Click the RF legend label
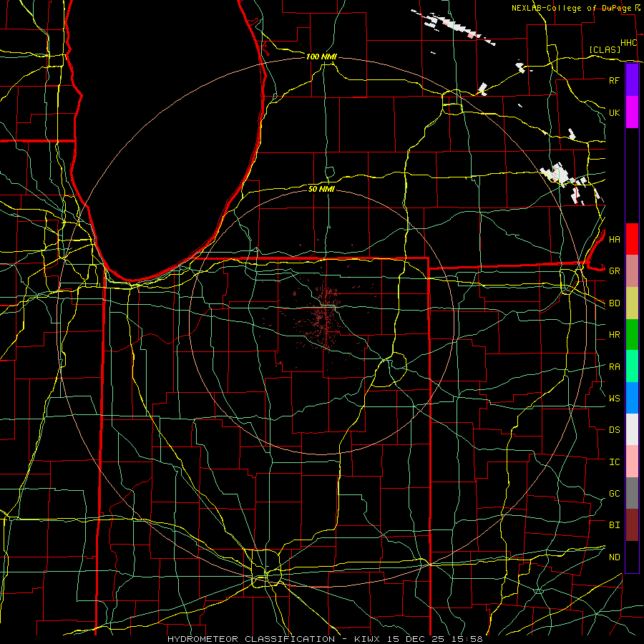 [x=614, y=80]
